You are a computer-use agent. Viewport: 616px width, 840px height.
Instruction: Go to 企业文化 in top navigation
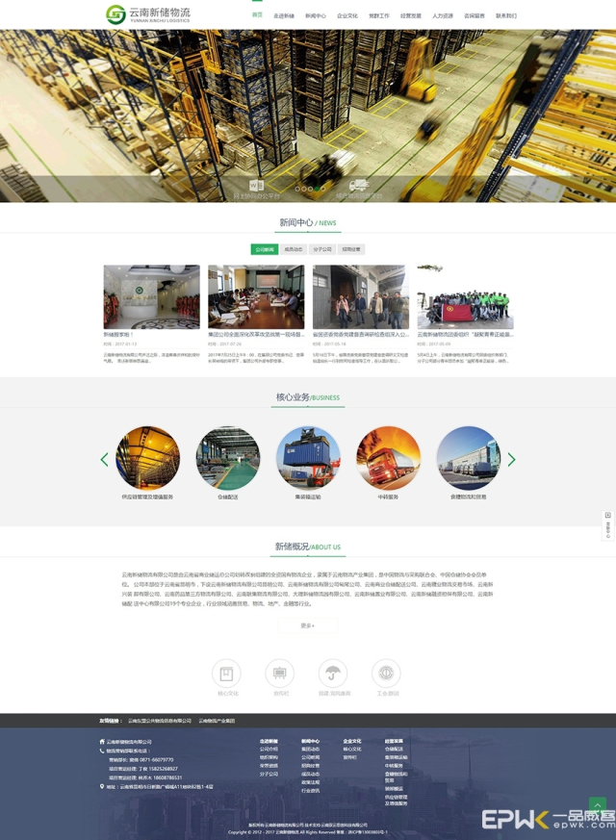pos(347,16)
